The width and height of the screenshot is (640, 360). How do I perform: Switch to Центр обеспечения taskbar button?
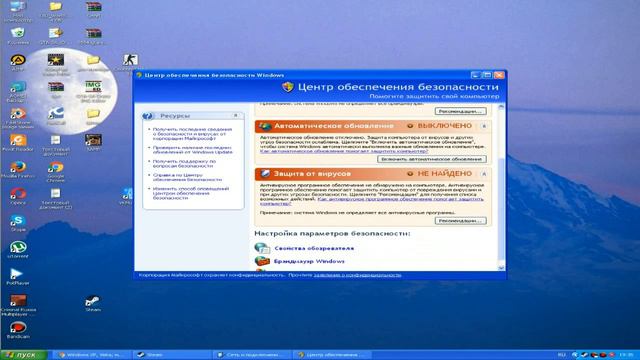tap(333, 355)
